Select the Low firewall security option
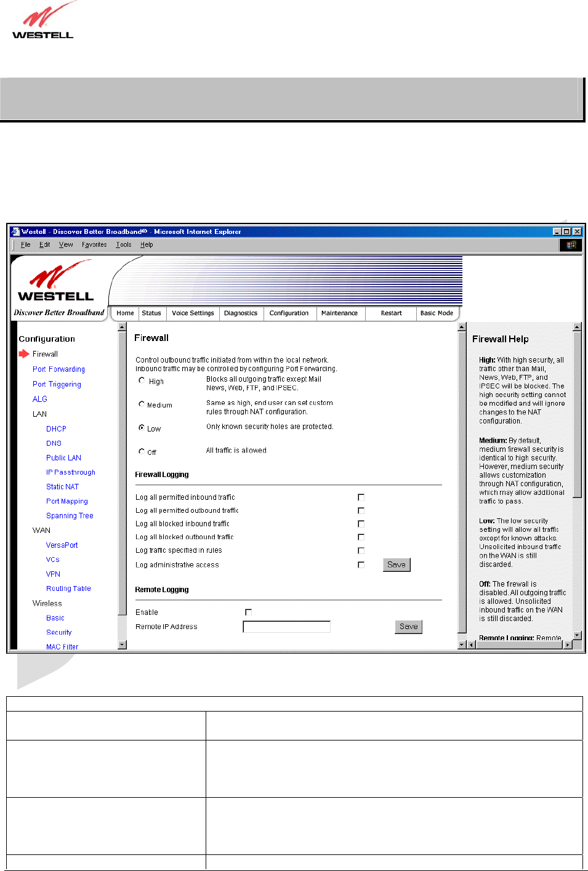The height and width of the screenshot is (871, 588). click(x=142, y=427)
